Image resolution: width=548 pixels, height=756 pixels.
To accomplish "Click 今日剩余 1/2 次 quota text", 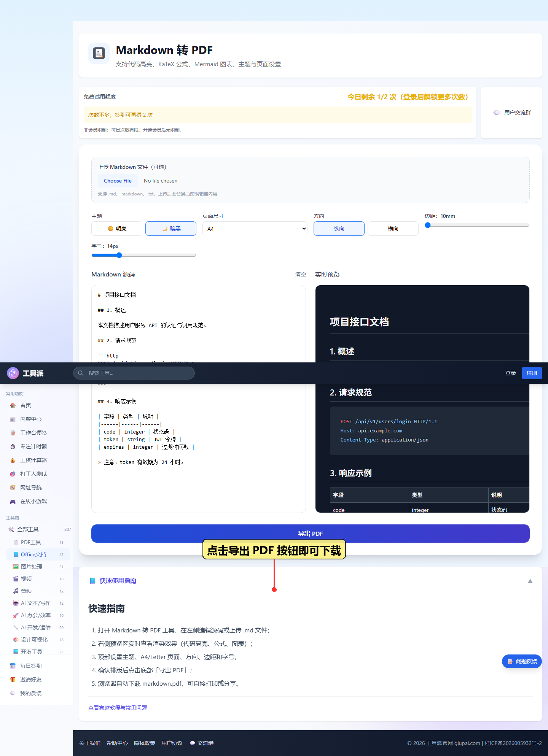I will tap(408, 97).
